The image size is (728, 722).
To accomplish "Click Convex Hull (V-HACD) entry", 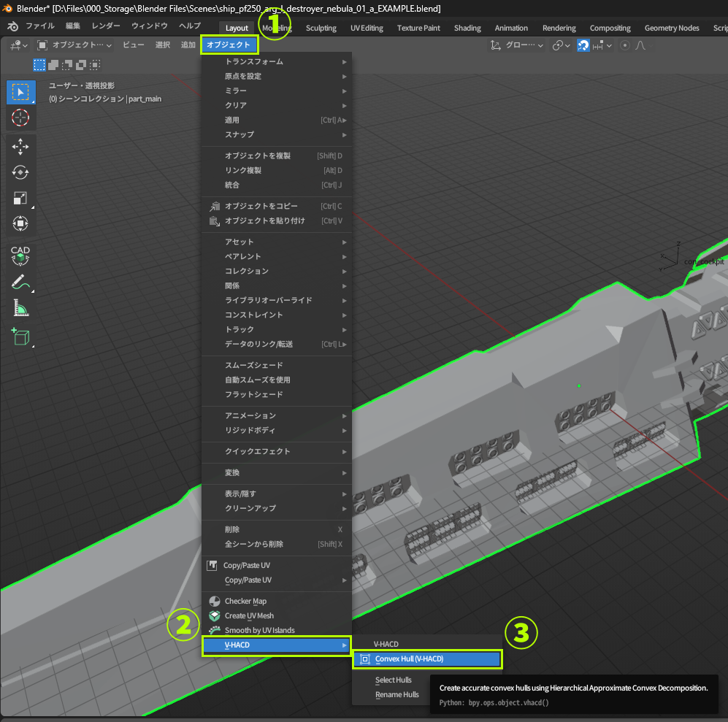I will (x=427, y=659).
